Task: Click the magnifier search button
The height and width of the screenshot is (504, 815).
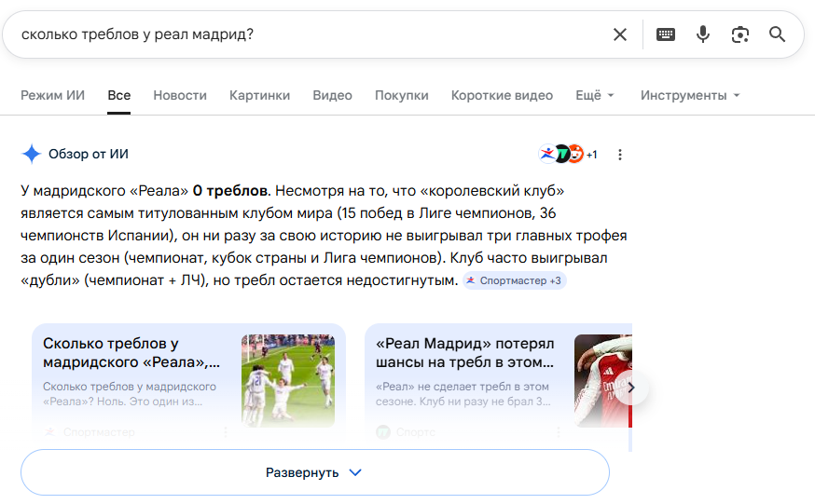Action: click(x=777, y=34)
